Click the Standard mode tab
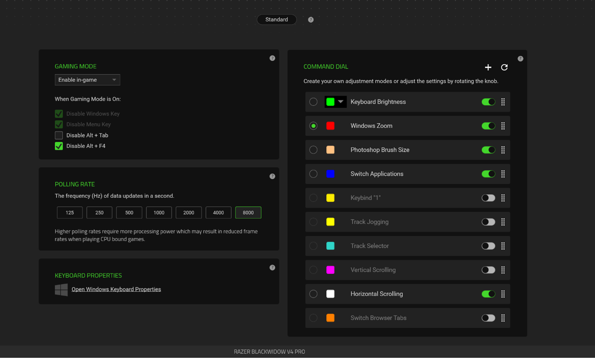The width and height of the screenshot is (595, 364). (x=277, y=20)
